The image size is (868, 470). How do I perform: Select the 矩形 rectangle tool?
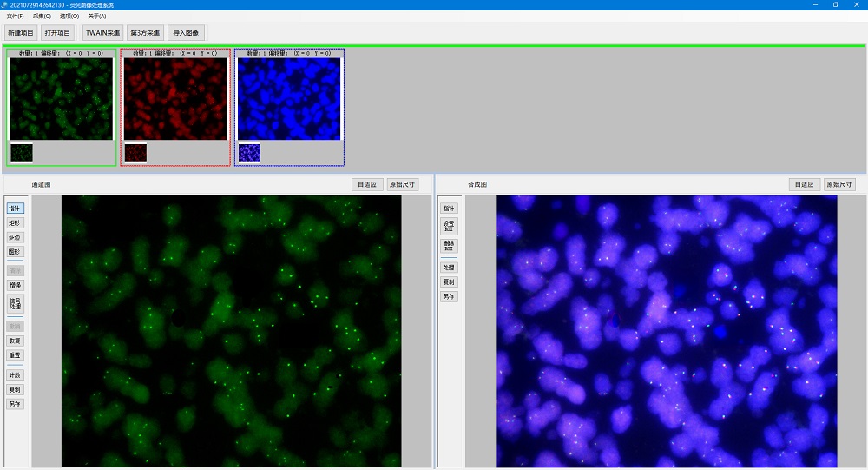15,222
